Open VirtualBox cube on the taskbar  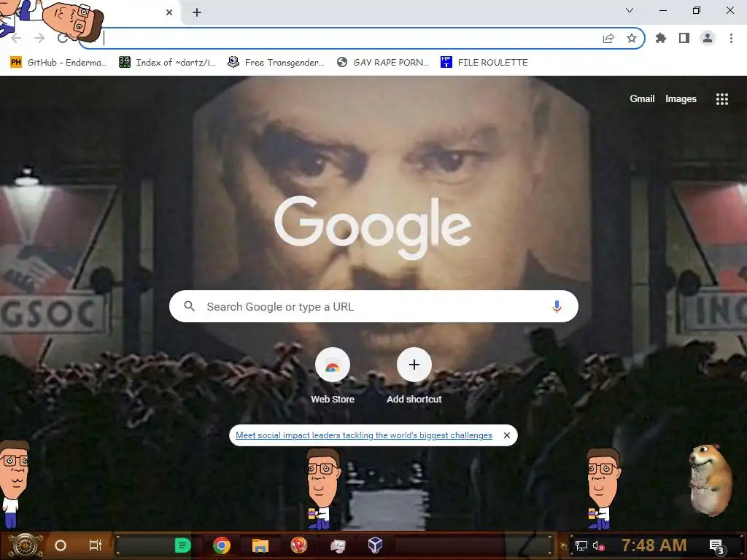376,545
